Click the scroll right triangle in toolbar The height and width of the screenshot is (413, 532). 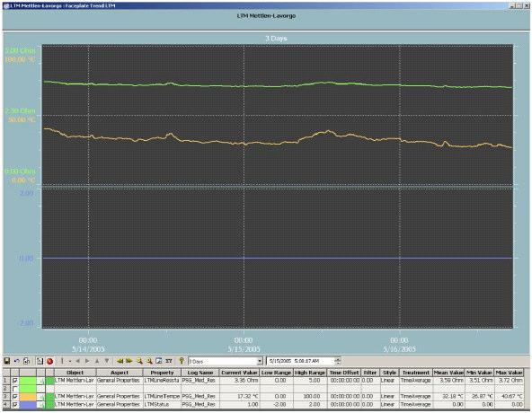(87, 361)
